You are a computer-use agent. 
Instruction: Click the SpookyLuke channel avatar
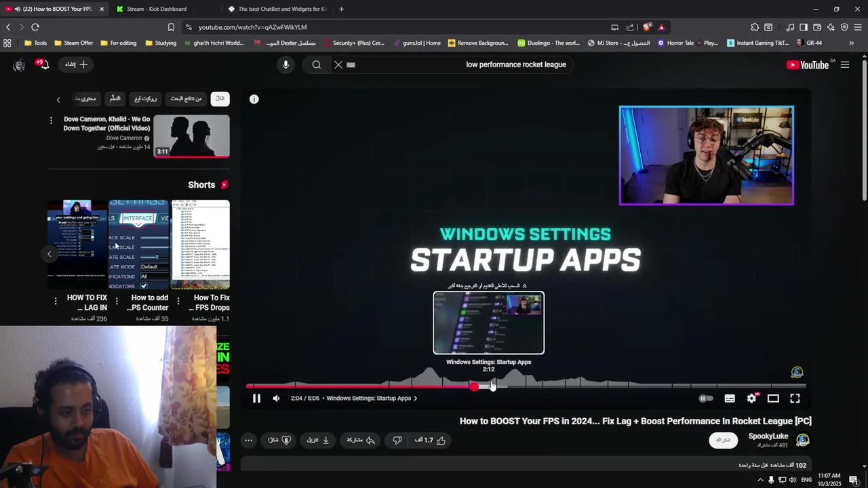pyautogui.click(x=803, y=441)
